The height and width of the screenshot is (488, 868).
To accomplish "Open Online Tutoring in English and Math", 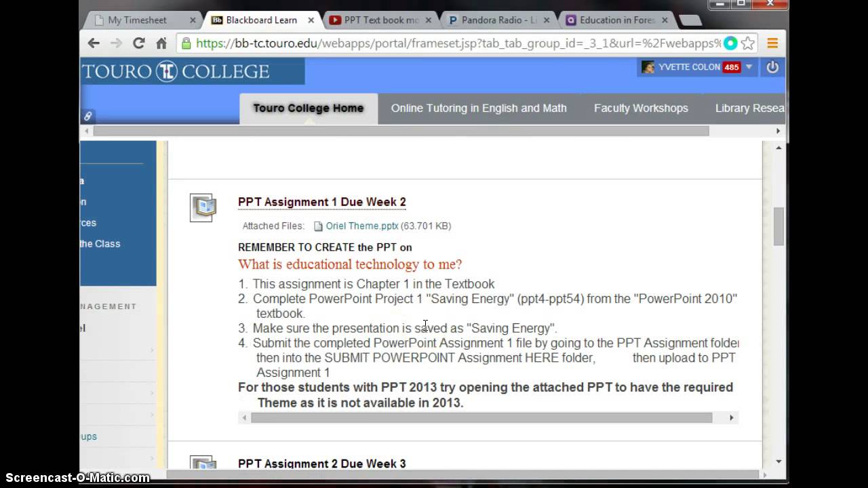I will coord(479,108).
